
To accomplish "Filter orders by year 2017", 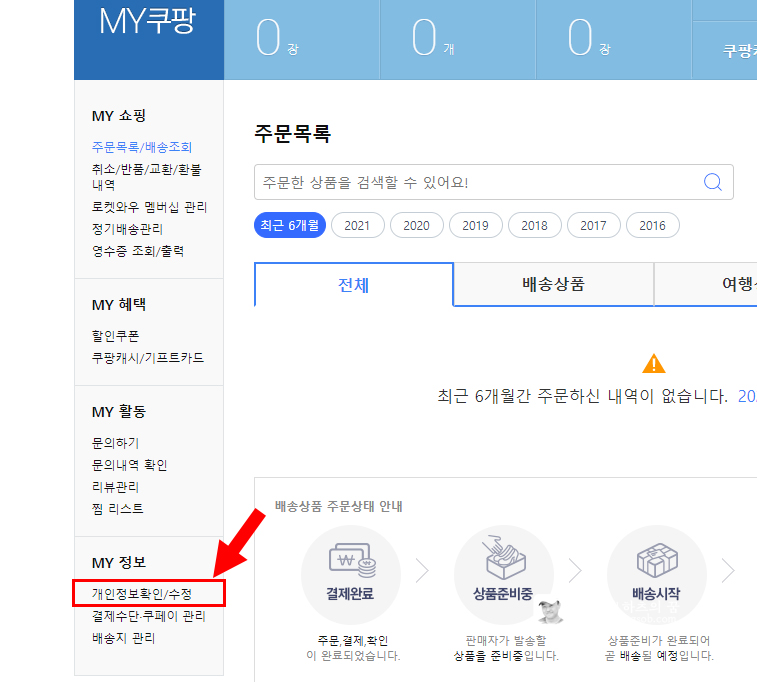I will point(593,225).
